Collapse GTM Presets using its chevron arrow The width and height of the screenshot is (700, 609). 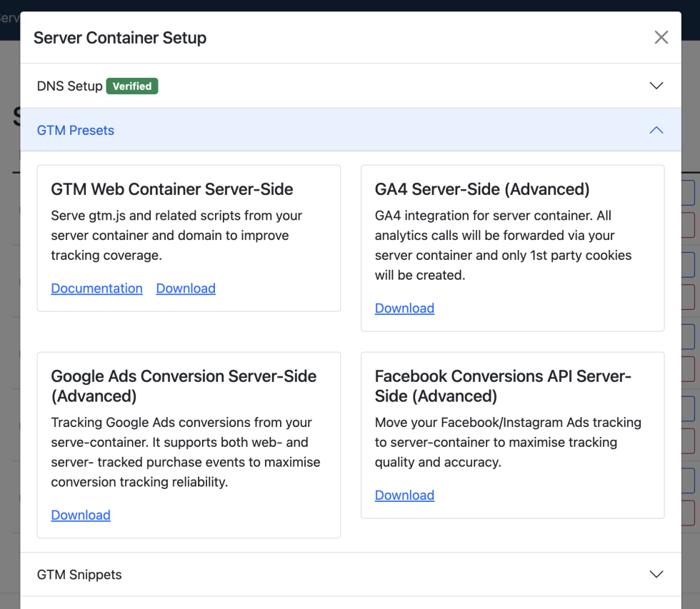656,130
